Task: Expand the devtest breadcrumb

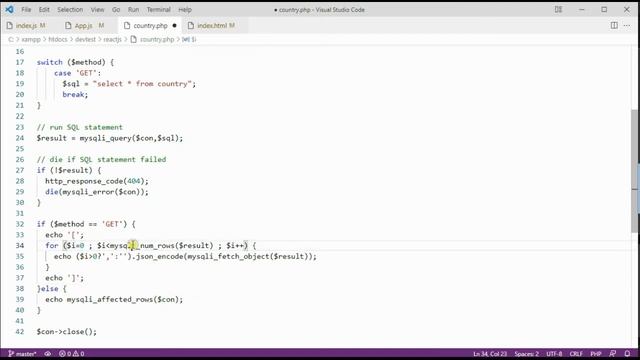Action: 85,39
